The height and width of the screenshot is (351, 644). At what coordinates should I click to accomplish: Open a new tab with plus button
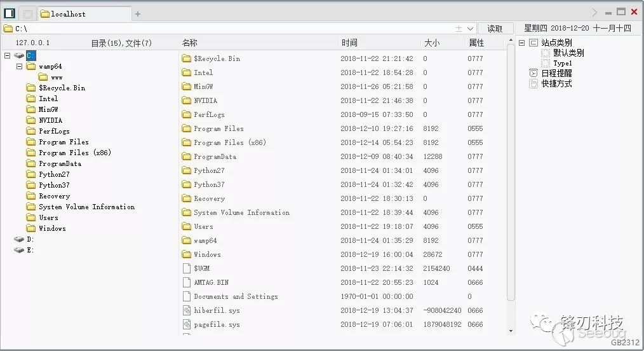pyautogui.click(x=138, y=14)
